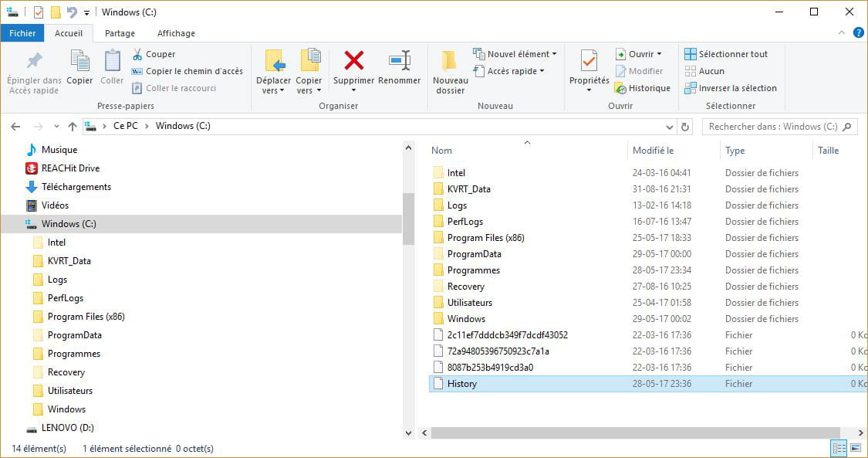
Task: Click the navigation pane vertical scrollbar thumb
Action: (x=408, y=219)
